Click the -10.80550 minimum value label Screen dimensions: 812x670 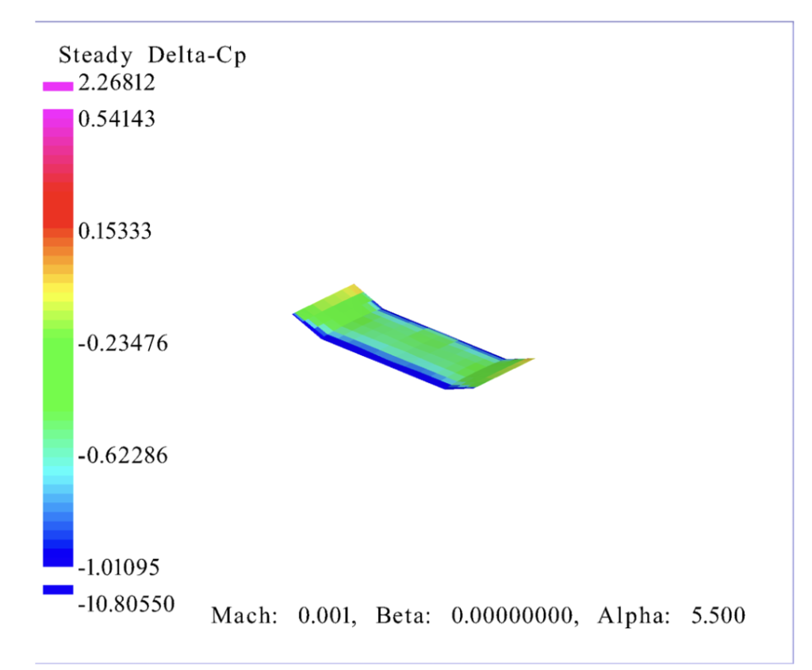coord(127,604)
